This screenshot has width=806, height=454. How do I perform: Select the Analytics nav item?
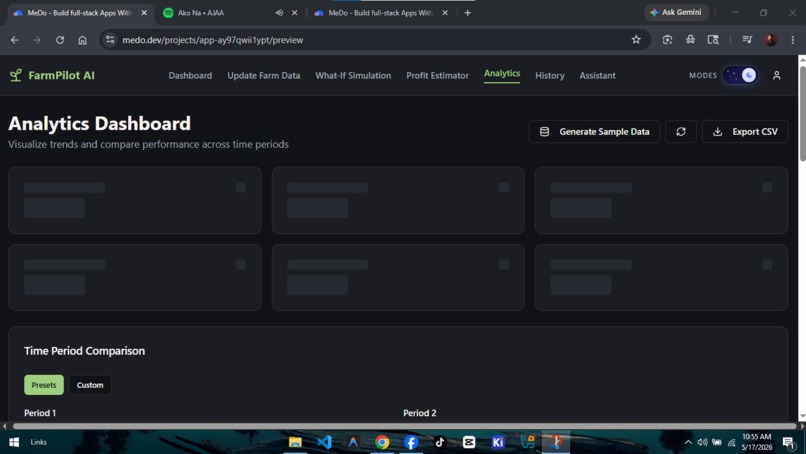pos(502,74)
